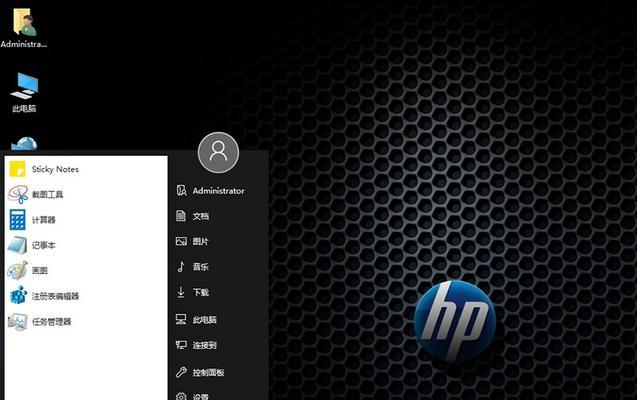
Task: Click the 下载 download arrow icon
Action: [181, 292]
